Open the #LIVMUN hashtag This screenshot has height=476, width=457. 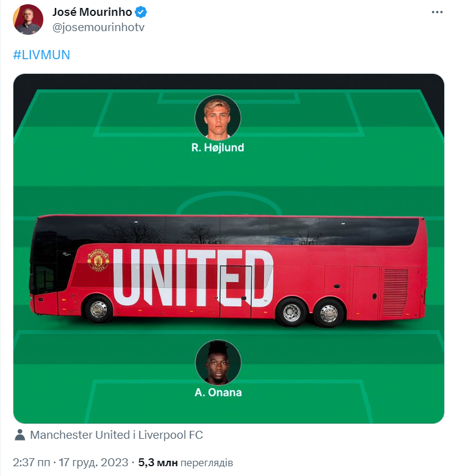[x=41, y=55]
